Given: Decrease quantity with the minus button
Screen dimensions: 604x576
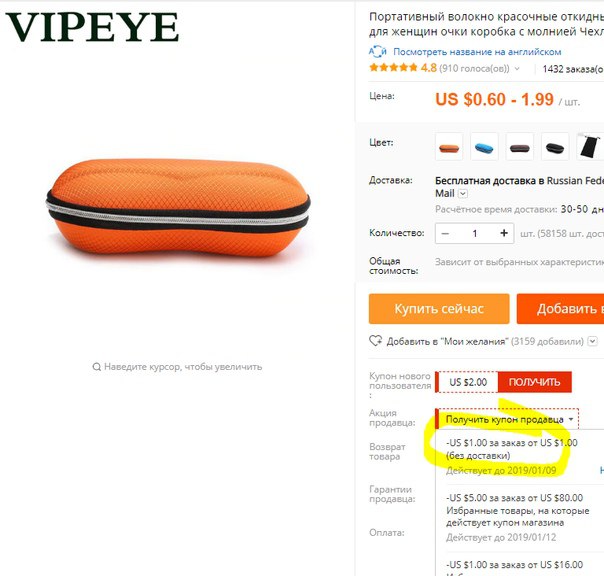Looking at the screenshot, I should 445,233.
